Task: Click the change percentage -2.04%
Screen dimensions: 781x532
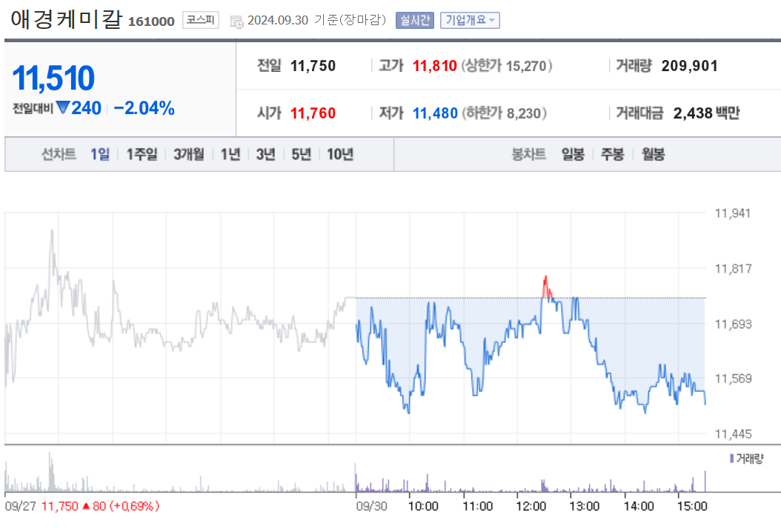Action: pyautogui.click(x=144, y=108)
